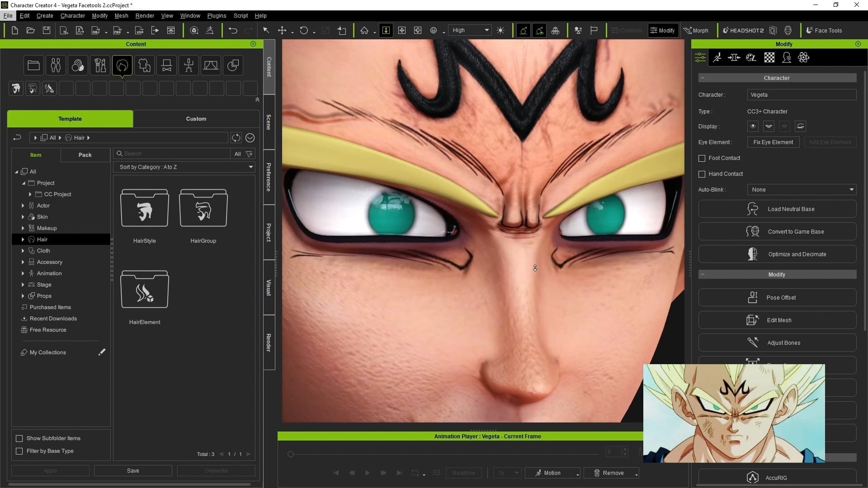The image size is (868, 488).
Task: Toggle the first eye Display icon
Action: coord(753,127)
